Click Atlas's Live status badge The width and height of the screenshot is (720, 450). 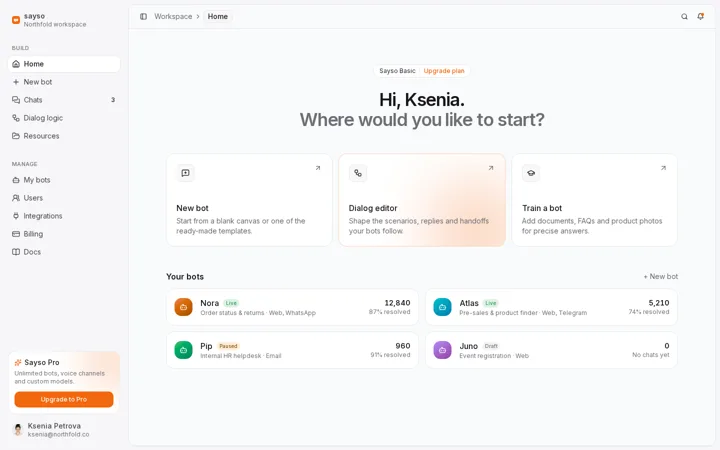coord(490,303)
